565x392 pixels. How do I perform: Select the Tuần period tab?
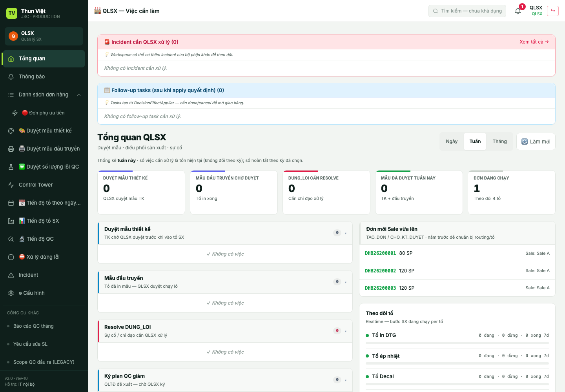475,142
